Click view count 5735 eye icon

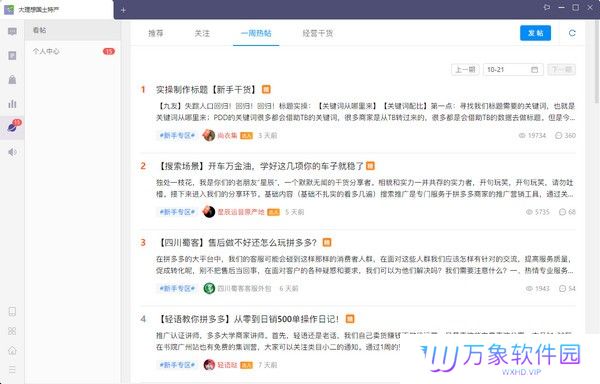530,212
